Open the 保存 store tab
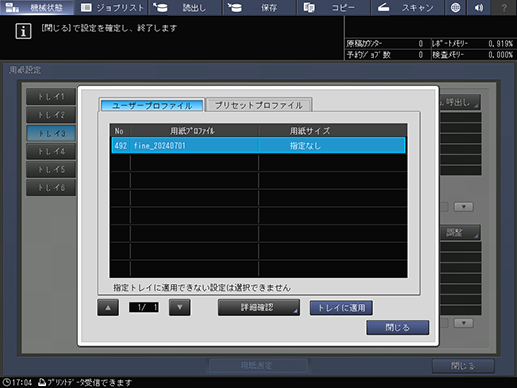Image resolution: width=517 pixels, height=388 pixels. click(x=259, y=7)
